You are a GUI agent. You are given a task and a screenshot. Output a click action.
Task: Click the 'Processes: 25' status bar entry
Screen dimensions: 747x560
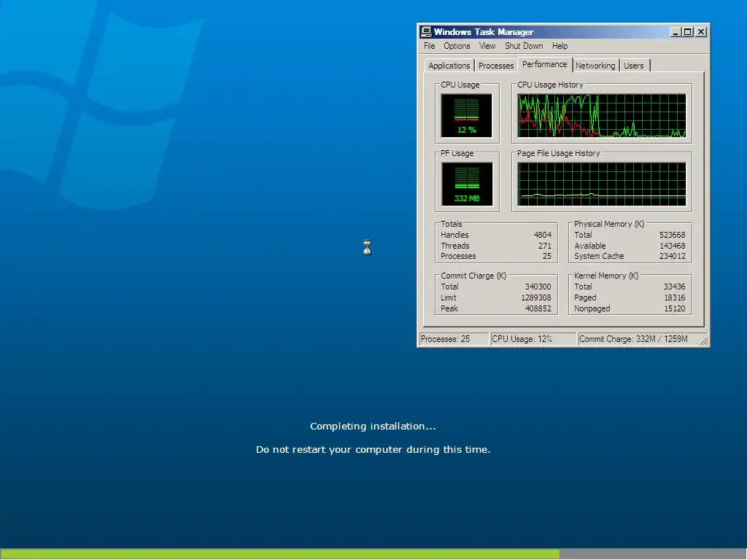click(454, 339)
